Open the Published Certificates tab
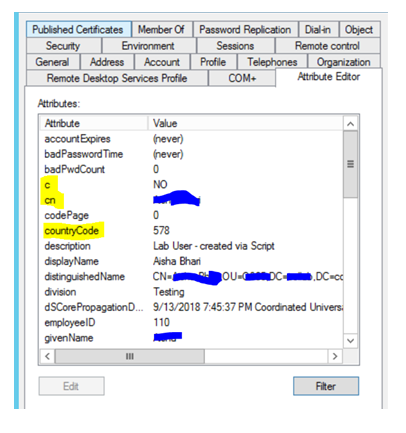Screen dimensions: 406x433 [x=79, y=29]
